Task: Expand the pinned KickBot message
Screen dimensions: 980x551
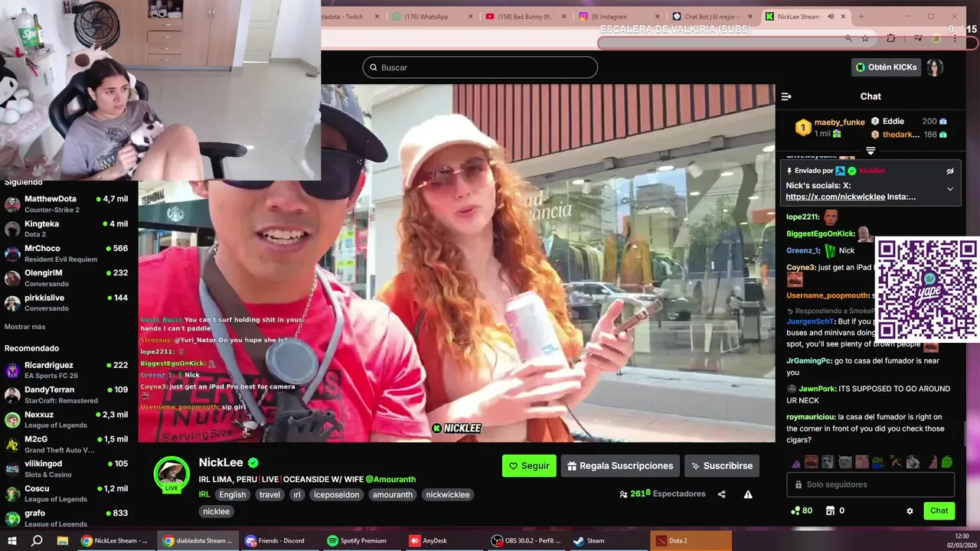Action: [950, 189]
